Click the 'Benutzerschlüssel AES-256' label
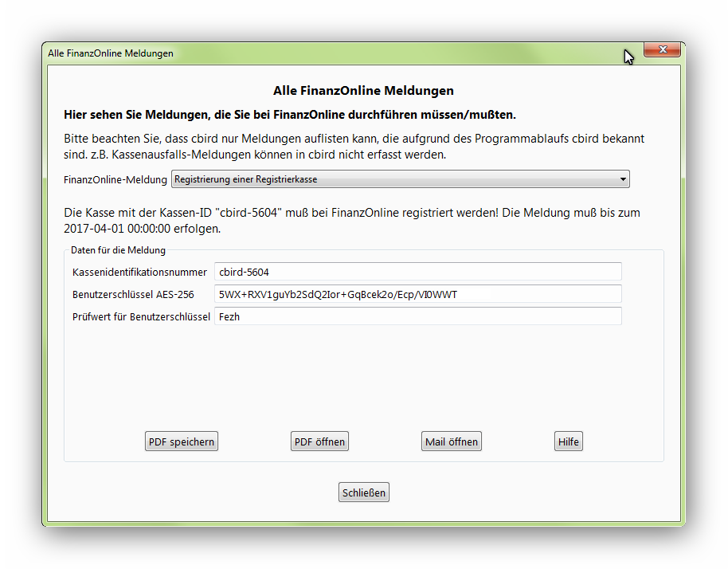The image size is (728, 569). (x=133, y=295)
